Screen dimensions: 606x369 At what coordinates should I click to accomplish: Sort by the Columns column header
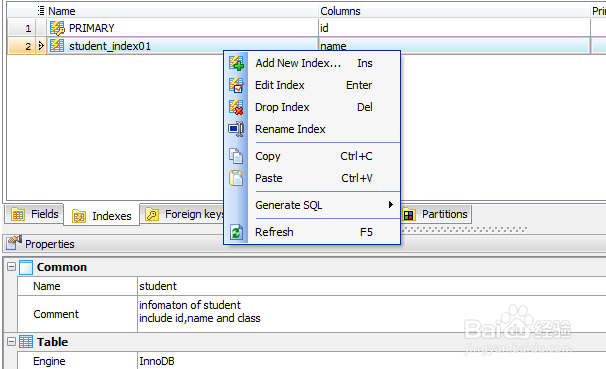[x=454, y=11]
